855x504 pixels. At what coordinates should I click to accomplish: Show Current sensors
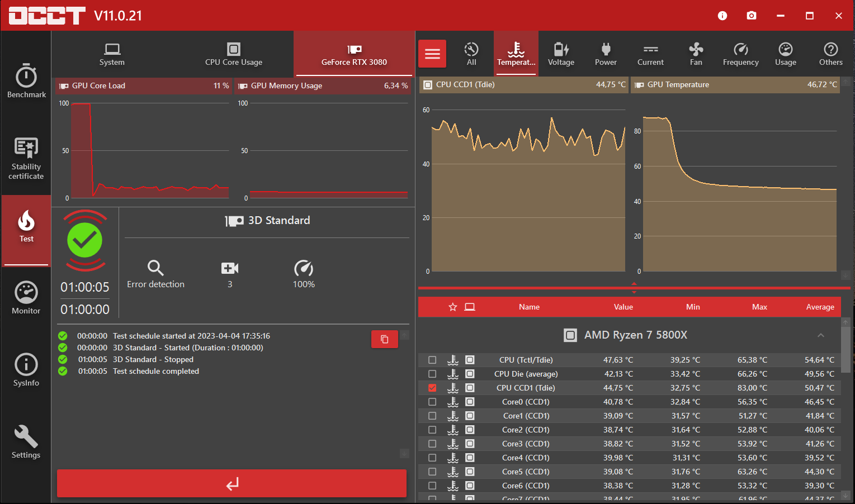(x=650, y=54)
